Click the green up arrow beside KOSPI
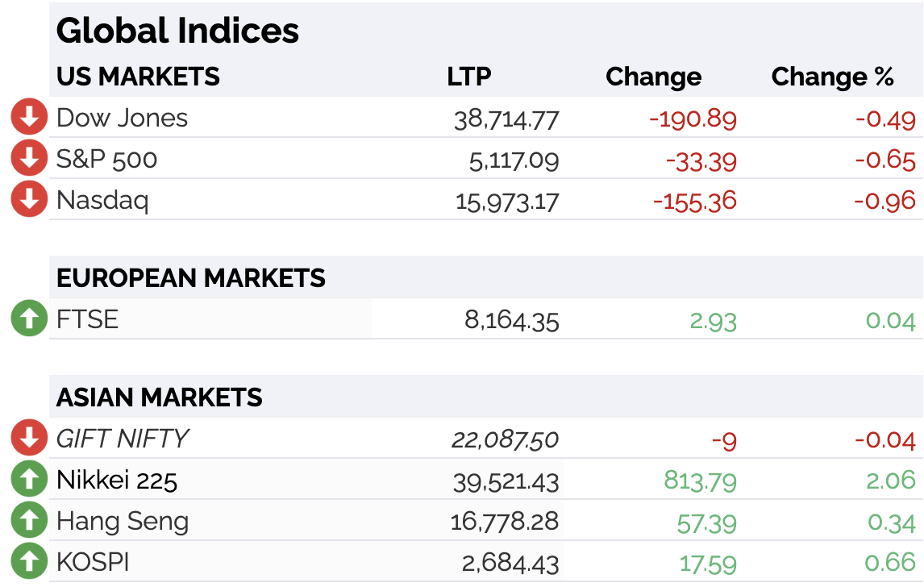This screenshot has height=587, width=924. point(29,561)
